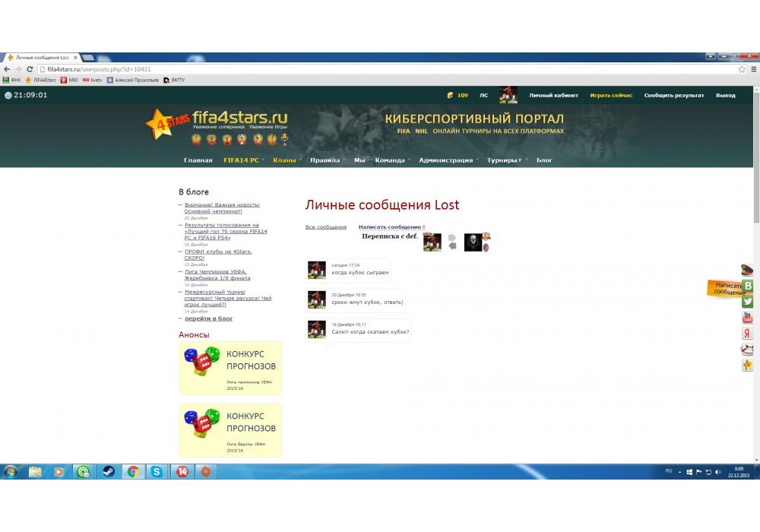Select message сроки жмут кубок, ответь

click(367, 302)
